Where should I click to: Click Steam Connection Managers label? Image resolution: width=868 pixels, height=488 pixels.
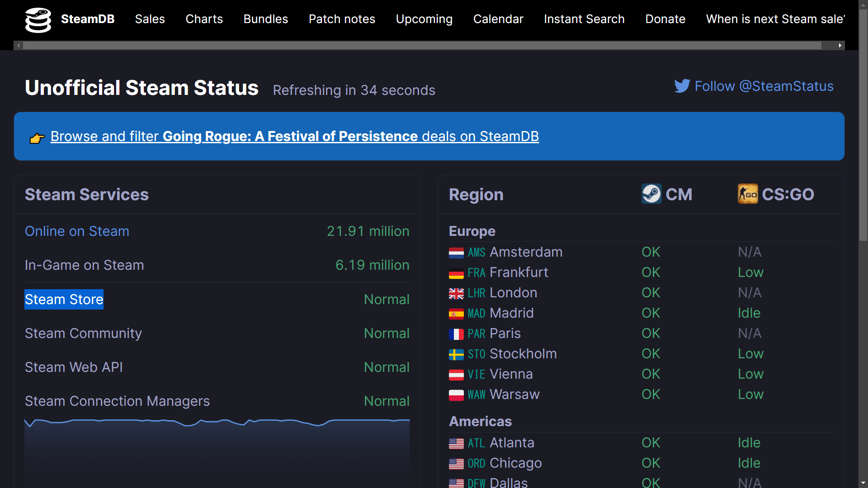tap(117, 401)
